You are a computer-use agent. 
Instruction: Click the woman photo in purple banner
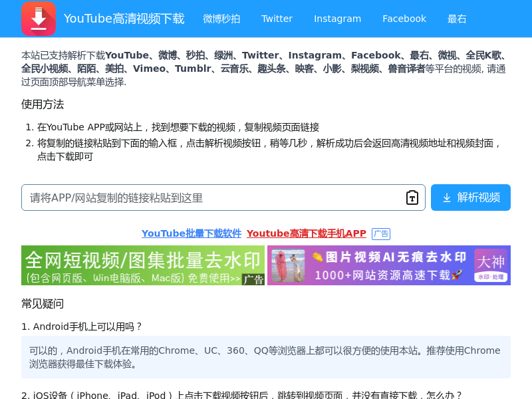click(288, 265)
